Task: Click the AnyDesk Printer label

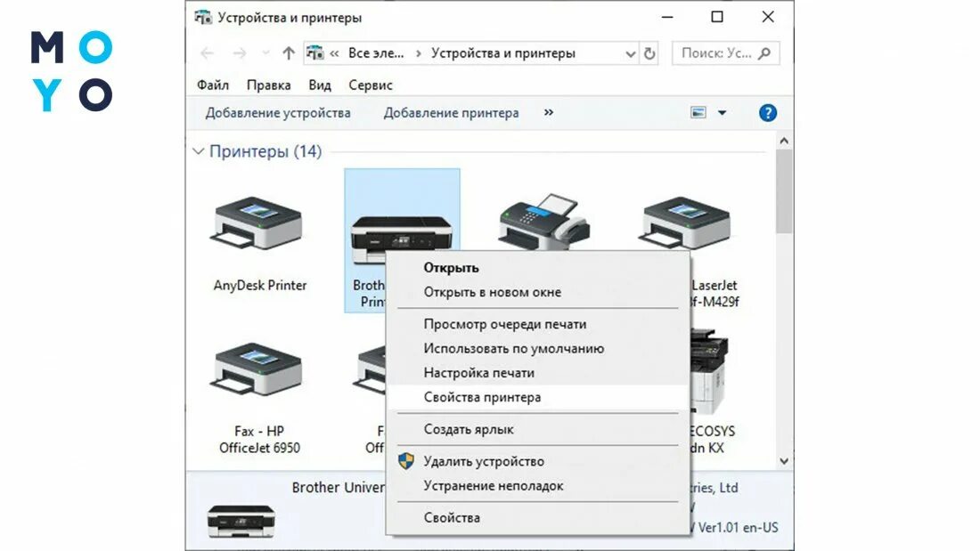Action: (260, 286)
